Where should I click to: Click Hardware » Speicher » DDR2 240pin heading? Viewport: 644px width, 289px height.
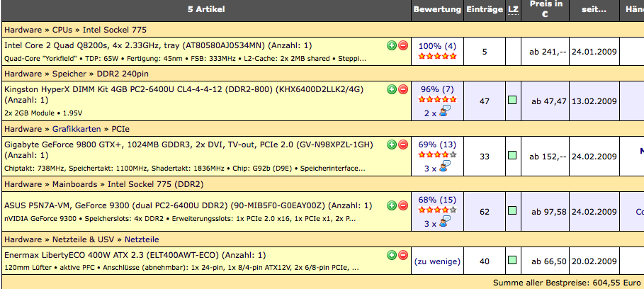tap(77, 74)
